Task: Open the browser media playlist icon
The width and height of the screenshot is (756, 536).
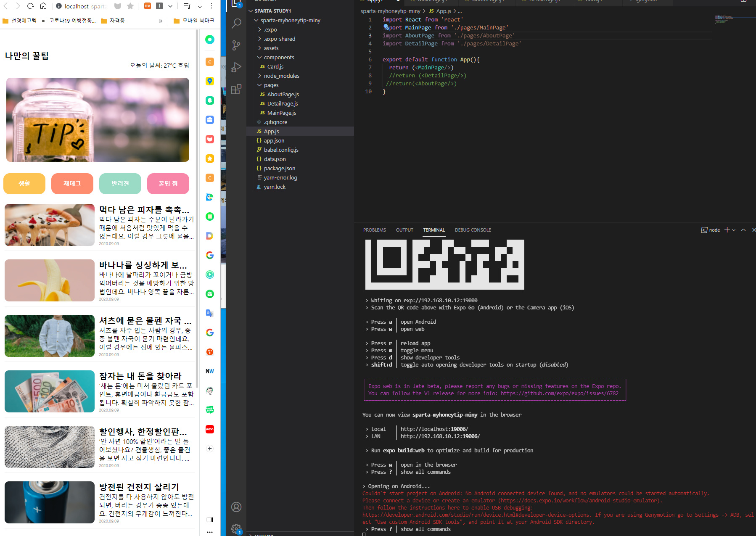Action: [187, 6]
